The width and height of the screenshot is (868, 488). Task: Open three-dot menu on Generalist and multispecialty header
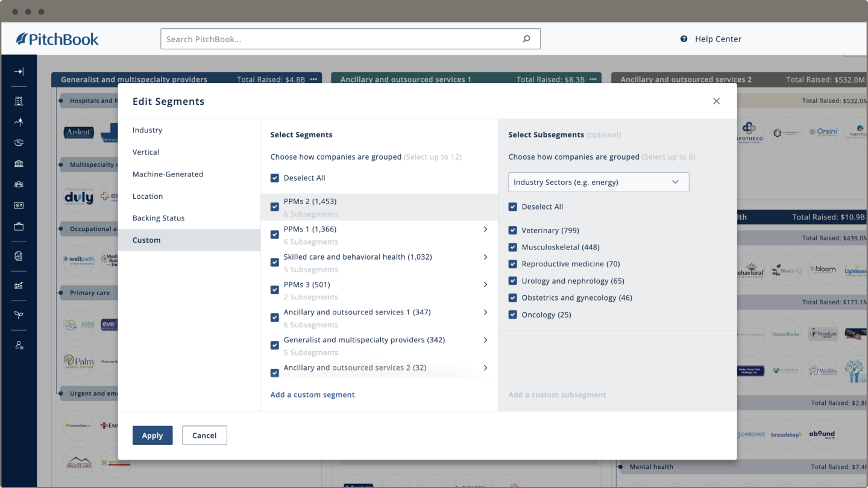click(313, 80)
